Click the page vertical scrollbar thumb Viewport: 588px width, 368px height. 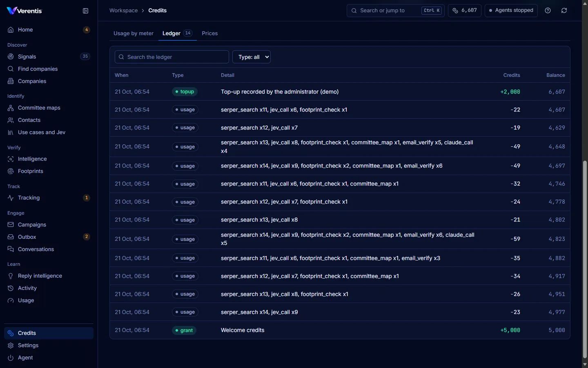point(585,259)
